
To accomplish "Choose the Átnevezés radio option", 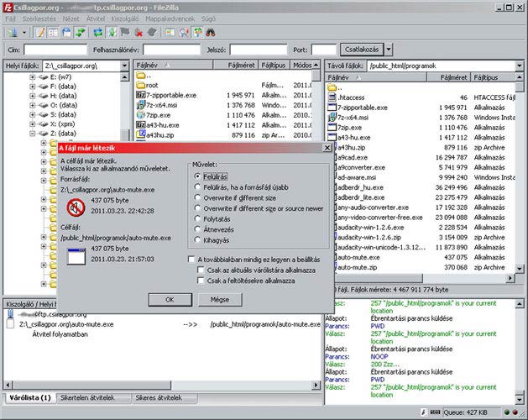I will [x=197, y=228].
